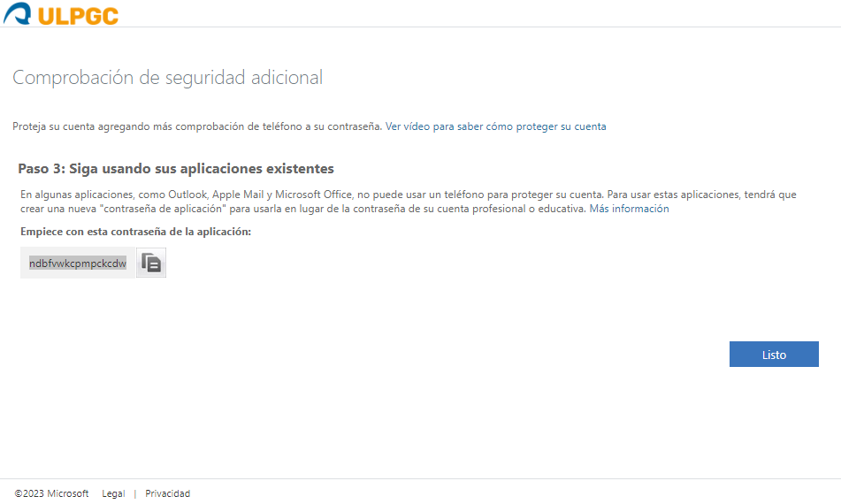Click 'Empiece con esta contraseña de la aplicación:' label
This screenshot has width=841, height=504.
[x=135, y=232]
